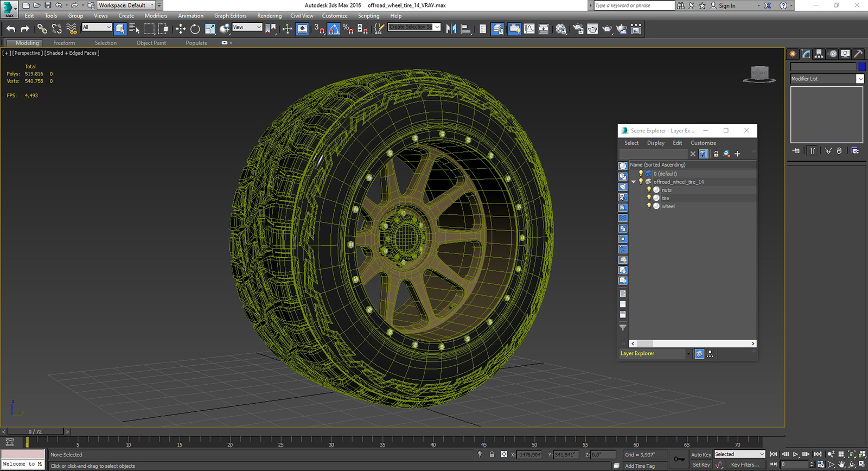
Task: Toggle Spinner Snap
Action: coord(362,29)
